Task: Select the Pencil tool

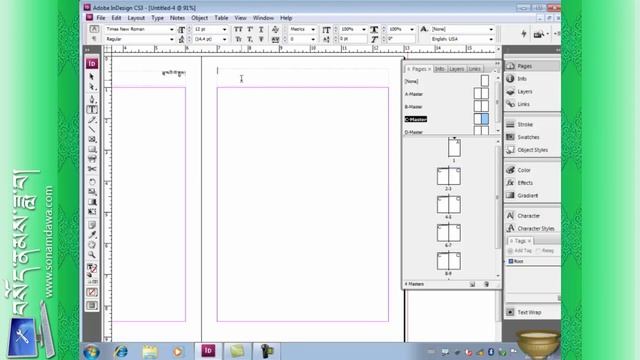Action: click(92, 120)
